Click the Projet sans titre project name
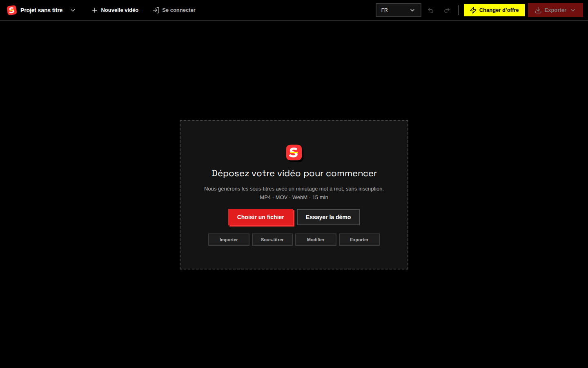588x368 pixels. tap(42, 10)
